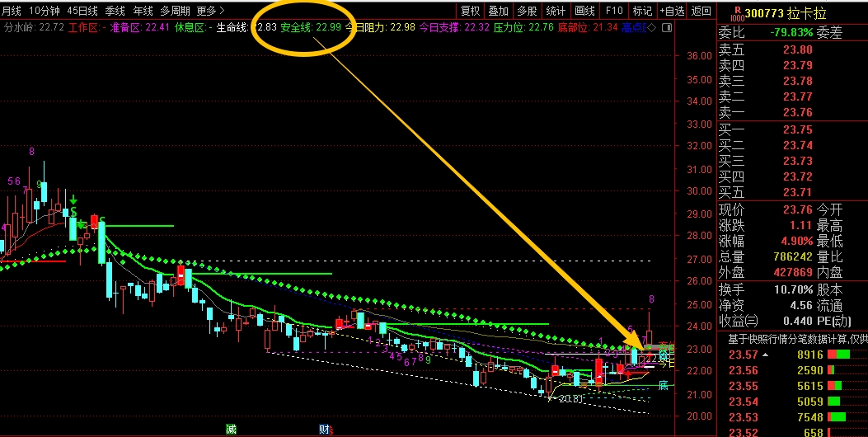
Task: Click the 现价 23.76 value
Action: click(x=798, y=210)
